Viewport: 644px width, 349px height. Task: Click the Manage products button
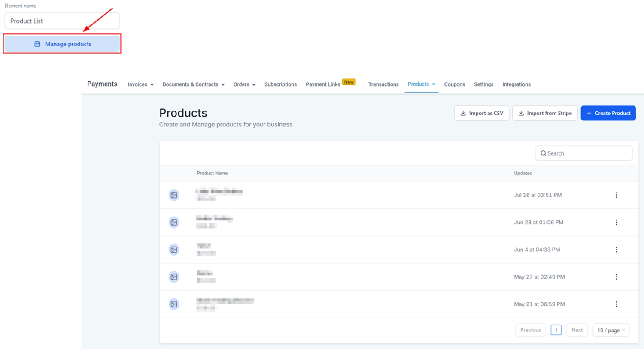(x=62, y=44)
